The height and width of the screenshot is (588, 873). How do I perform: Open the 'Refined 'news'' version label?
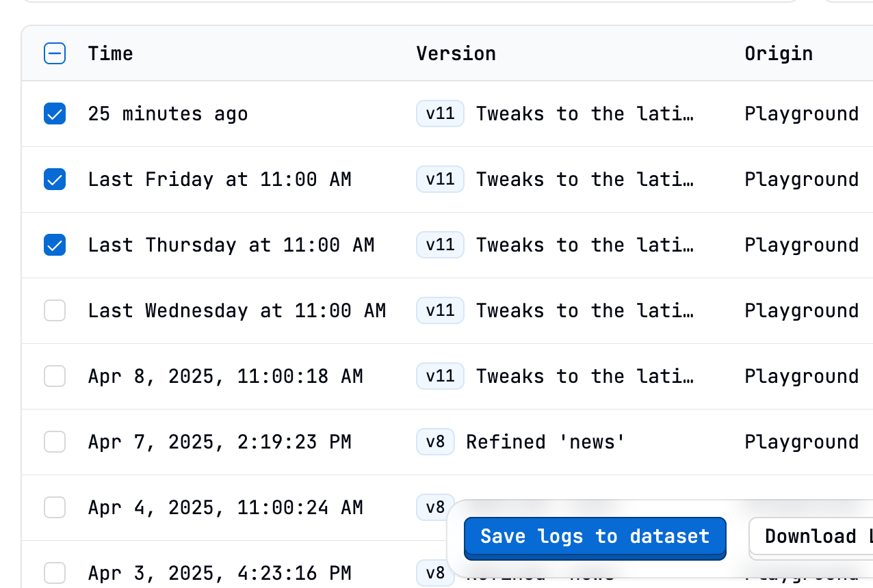546,442
